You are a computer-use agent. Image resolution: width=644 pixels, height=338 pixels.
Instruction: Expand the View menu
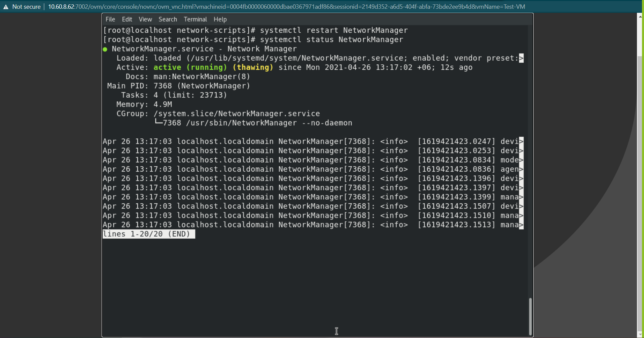[x=145, y=20]
